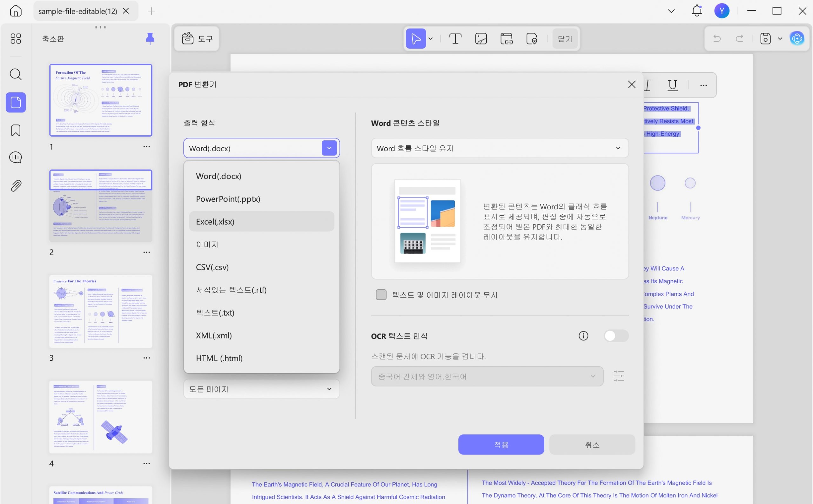Select 텍스트(.txt) output format
The image size is (813, 504).
[x=261, y=313]
